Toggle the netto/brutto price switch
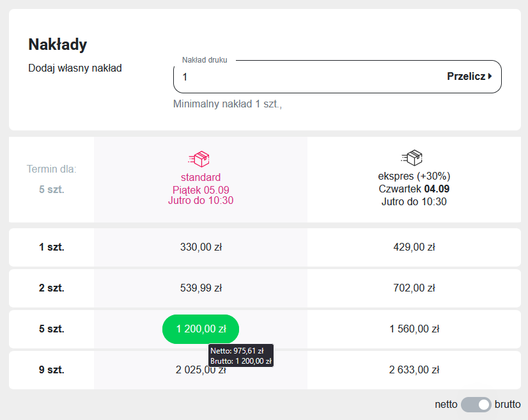Image resolution: width=528 pixels, height=420 pixels. click(x=476, y=405)
